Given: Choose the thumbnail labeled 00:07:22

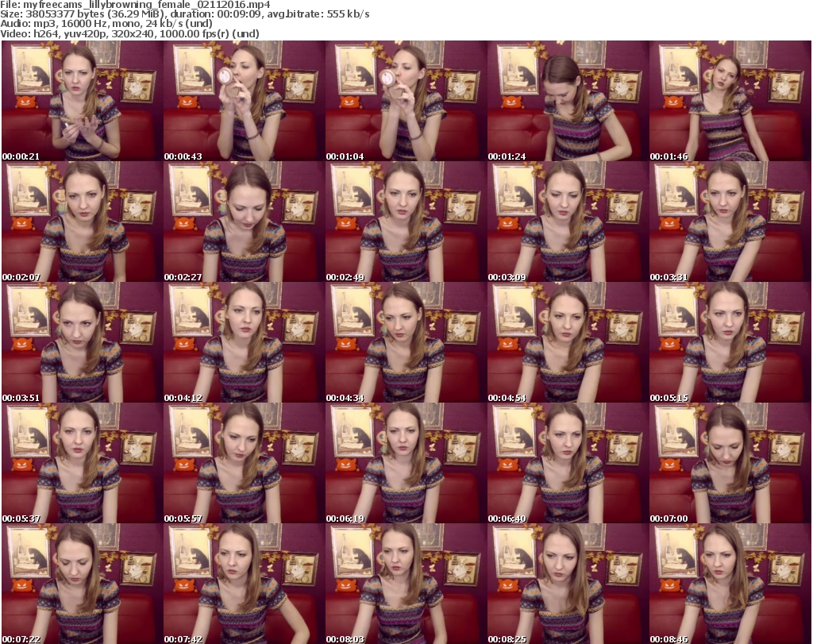Looking at the screenshot, I should click(x=82, y=584).
